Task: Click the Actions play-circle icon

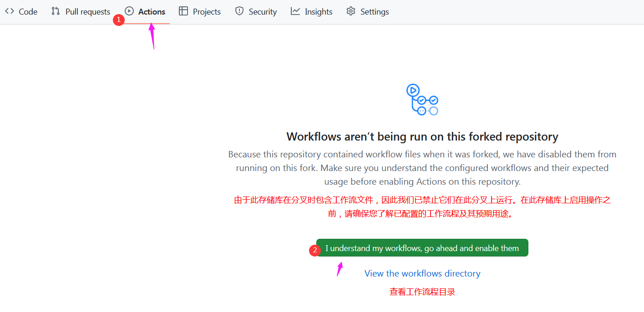Action: (x=129, y=11)
